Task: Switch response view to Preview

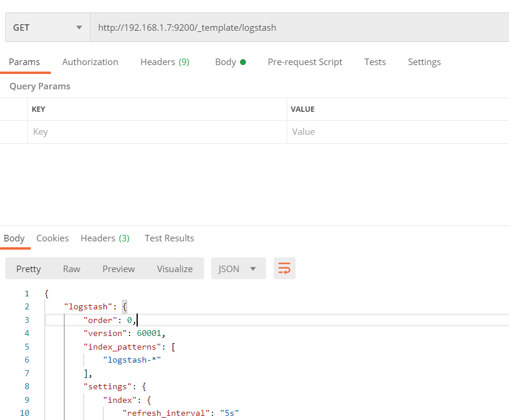Action: tap(118, 268)
